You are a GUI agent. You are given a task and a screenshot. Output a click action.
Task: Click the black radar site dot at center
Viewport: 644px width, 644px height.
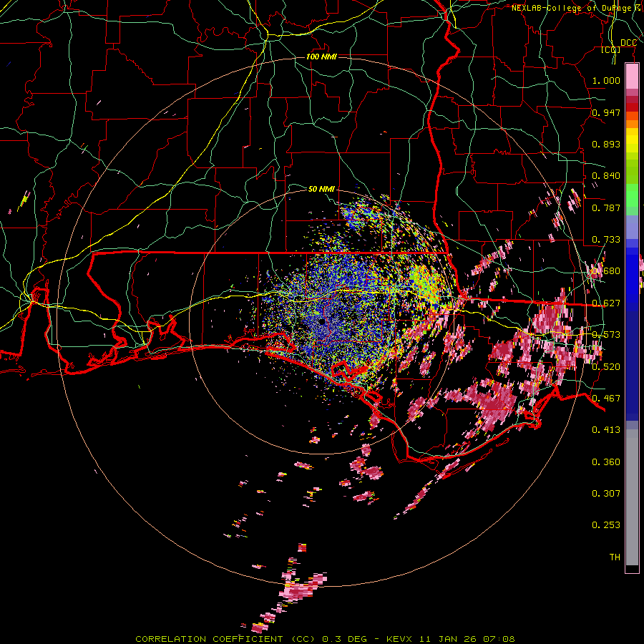click(322, 321)
